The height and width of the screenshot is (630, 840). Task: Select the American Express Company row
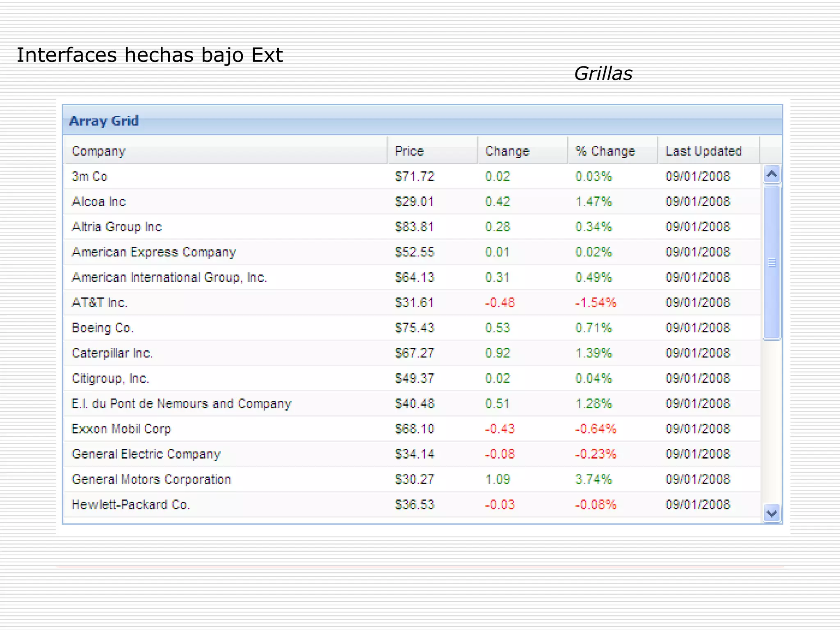click(412, 252)
